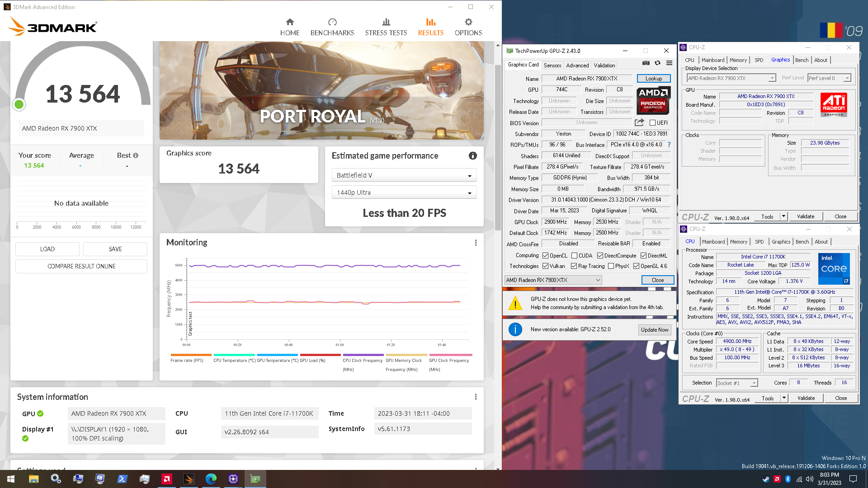Click the GPU Memory Clock legend color bar

(x=406, y=355)
